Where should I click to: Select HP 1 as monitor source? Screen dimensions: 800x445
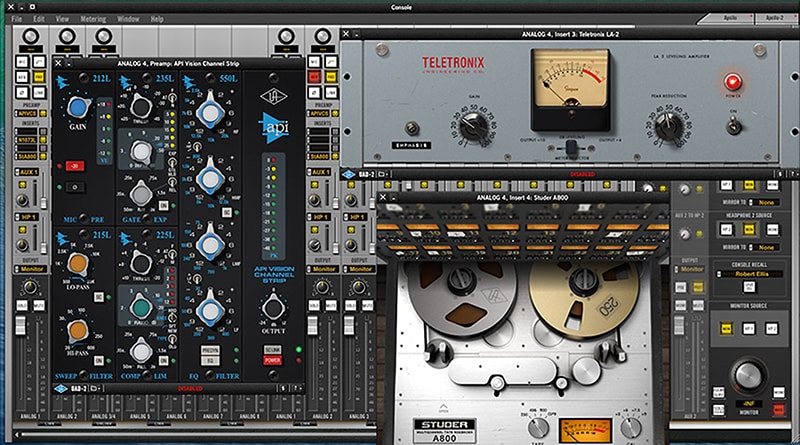pyautogui.click(x=748, y=328)
